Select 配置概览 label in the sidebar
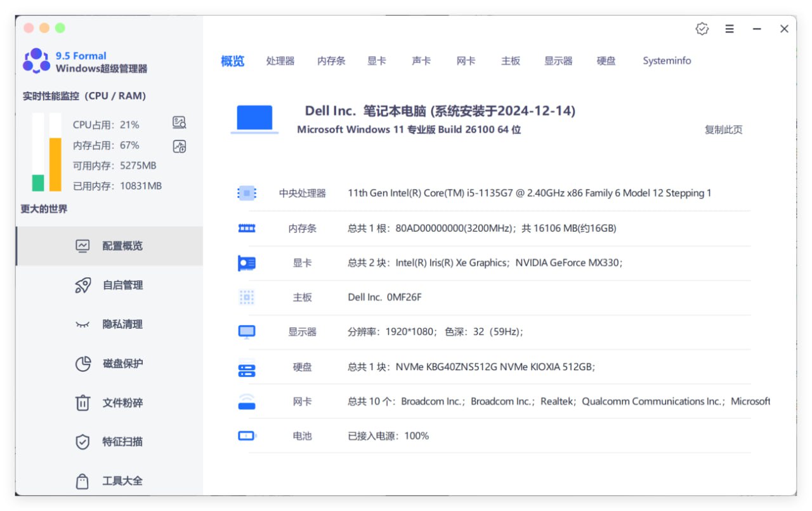Viewport: 812px width, 511px height. [122, 246]
